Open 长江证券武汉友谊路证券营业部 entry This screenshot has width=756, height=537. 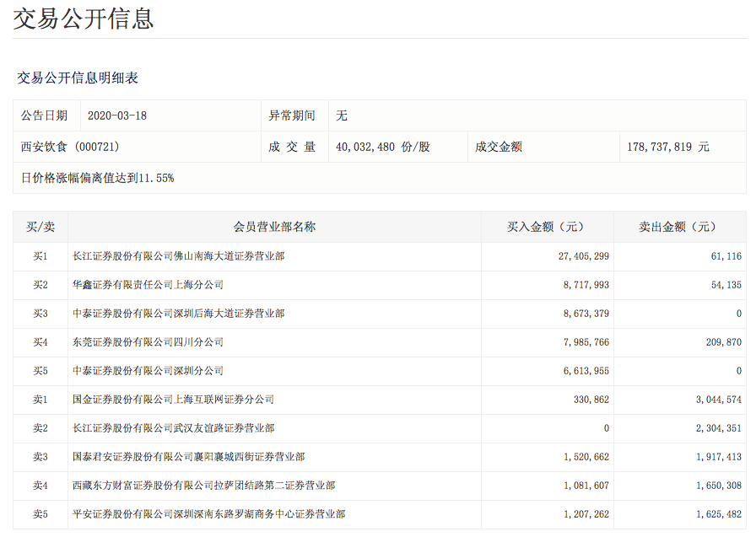coord(173,428)
